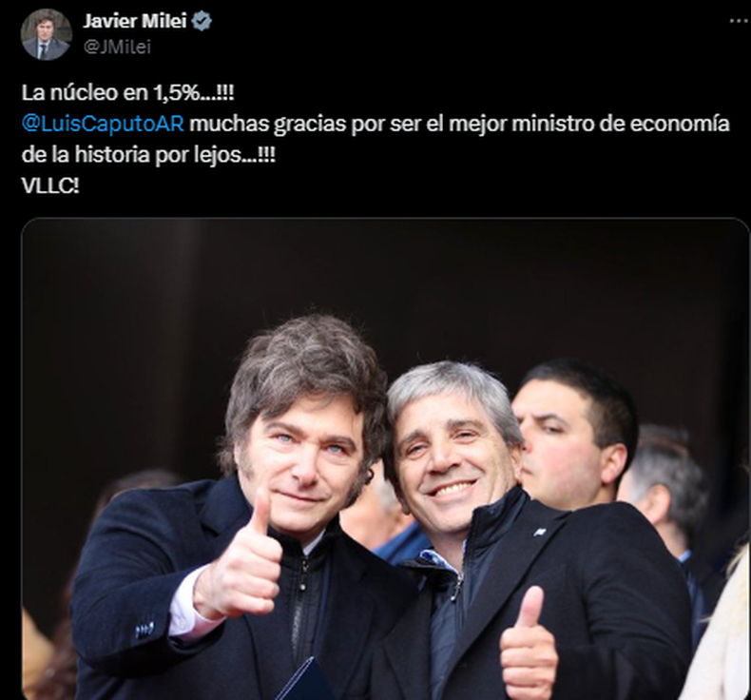751x700 pixels.
Task: Click the left thumbs-up hand in the photo
Action: click(x=240, y=560)
